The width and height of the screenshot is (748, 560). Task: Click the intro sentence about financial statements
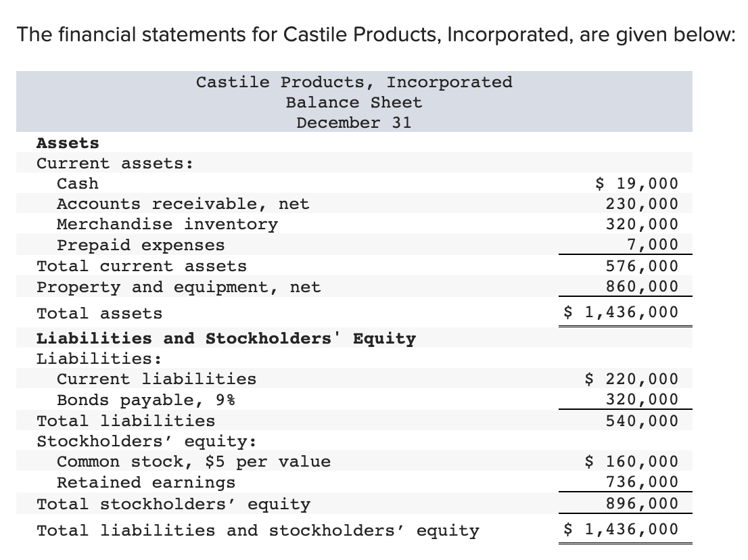377,34
